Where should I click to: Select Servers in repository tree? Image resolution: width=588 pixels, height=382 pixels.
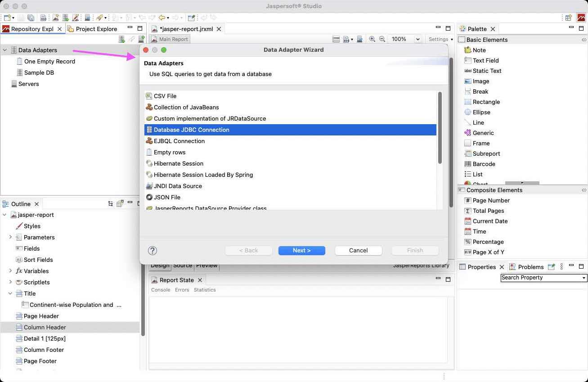coord(25,84)
